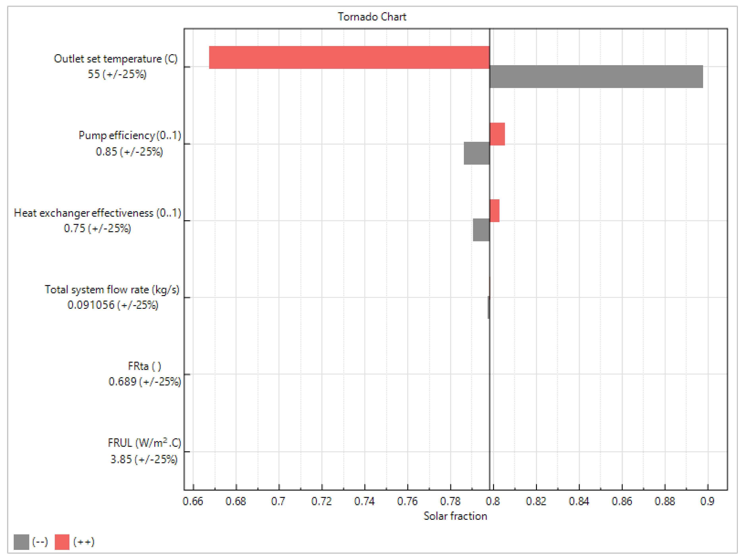Image resolution: width=744 pixels, height=560 pixels.
Task: Click gray Heat exchanger effectiveness bar
Action: [481, 230]
